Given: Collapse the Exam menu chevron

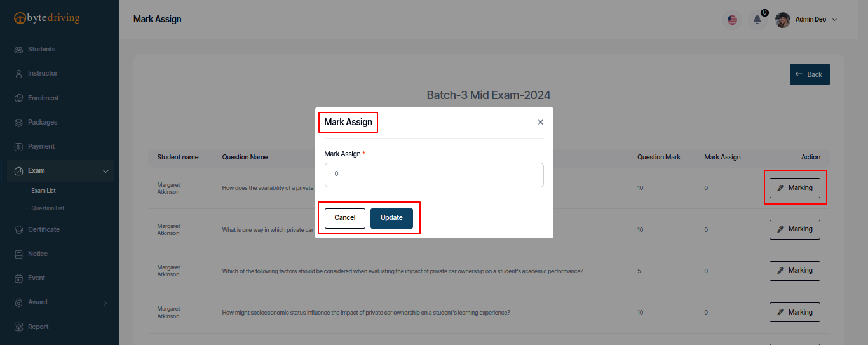Looking at the screenshot, I should click(105, 171).
